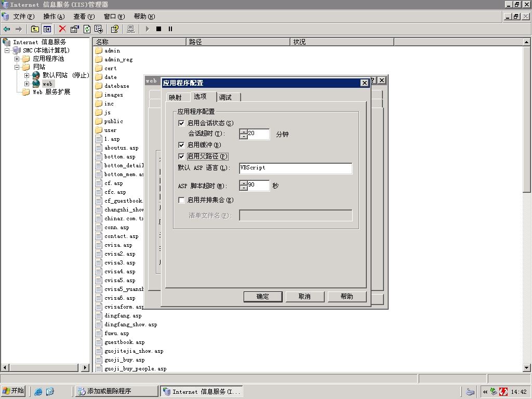Image resolution: width=532 pixels, height=399 pixels.
Task: Click Internet 信息服务 taskbar button
Action: [202, 391]
